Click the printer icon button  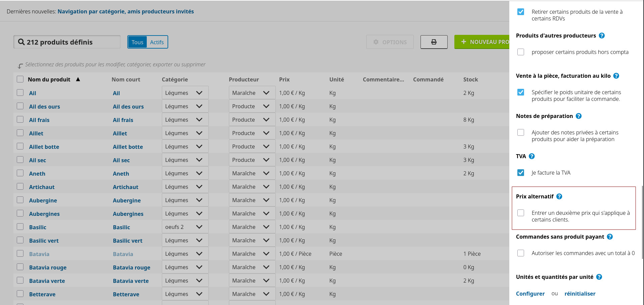click(434, 42)
